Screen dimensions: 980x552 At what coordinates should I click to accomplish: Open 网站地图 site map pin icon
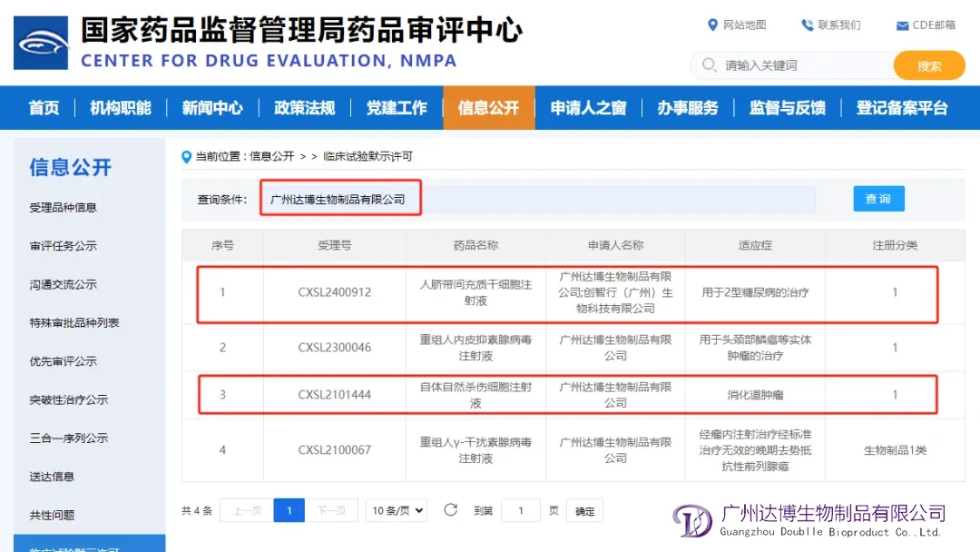[x=712, y=25]
